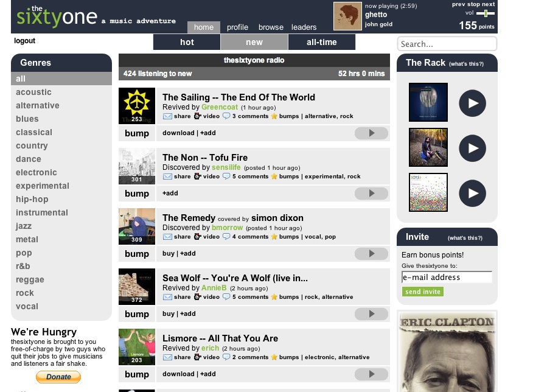Bump the Sea Wolf song
The width and height of the screenshot is (533, 392).
(137, 314)
